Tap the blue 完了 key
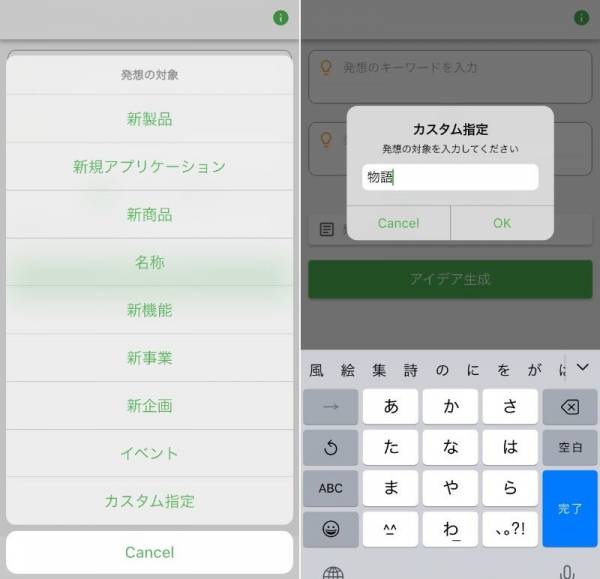Image resolution: width=600 pixels, height=579 pixels. click(569, 508)
